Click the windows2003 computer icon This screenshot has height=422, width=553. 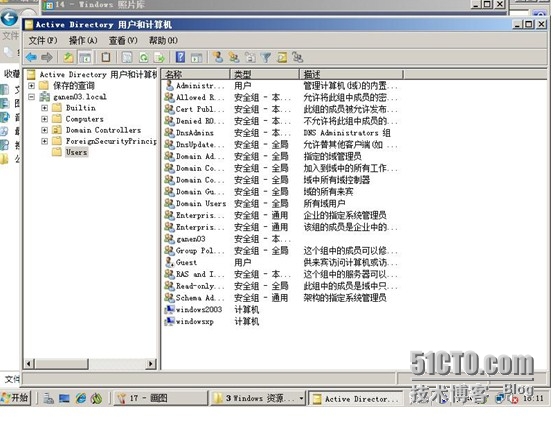[x=170, y=310]
